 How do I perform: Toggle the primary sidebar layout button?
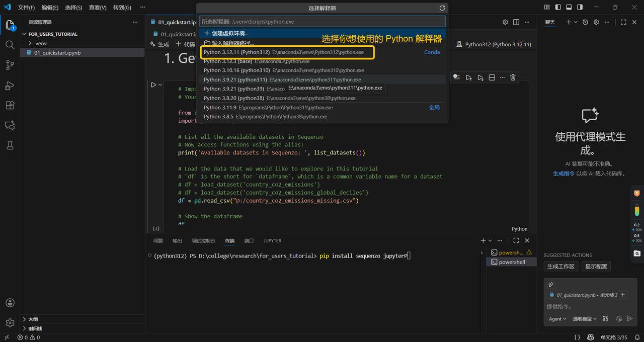tap(558, 8)
